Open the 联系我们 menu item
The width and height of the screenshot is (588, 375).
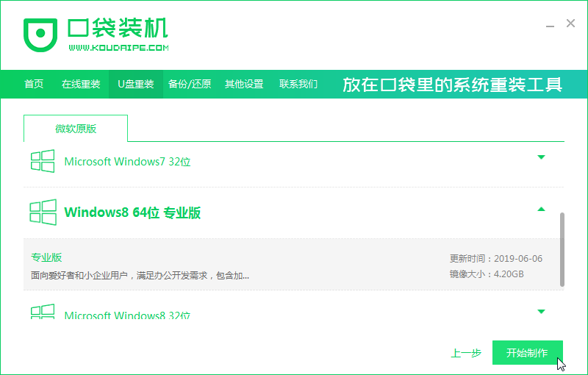[x=298, y=84]
